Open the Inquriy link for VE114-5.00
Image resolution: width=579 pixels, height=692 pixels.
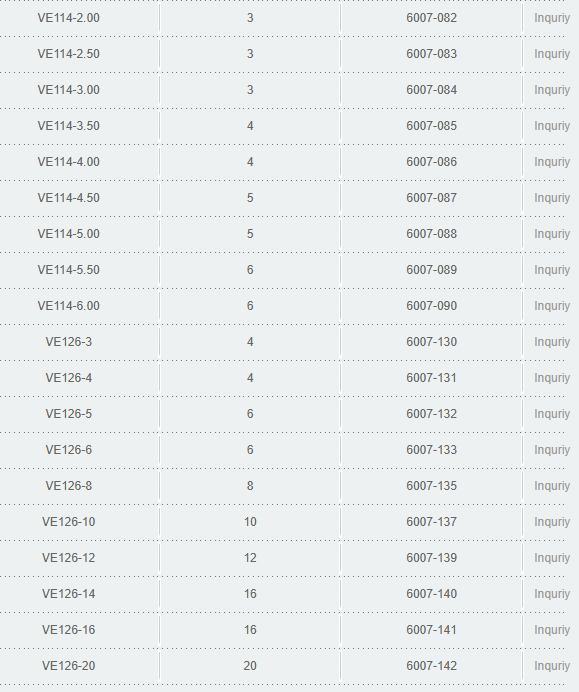click(552, 234)
